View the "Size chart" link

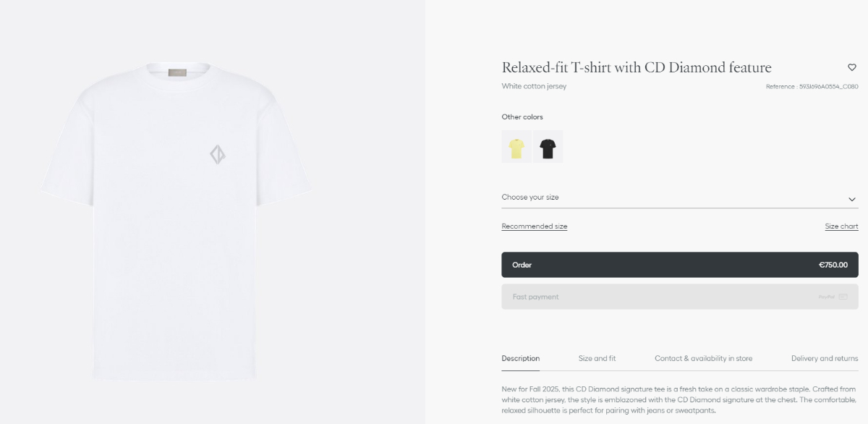point(841,226)
